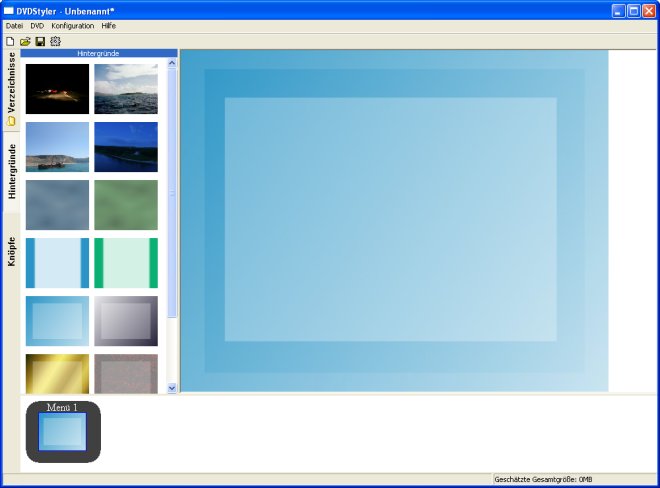660x488 pixels.
Task: Click the New project toolbar icon
Action: point(10,41)
